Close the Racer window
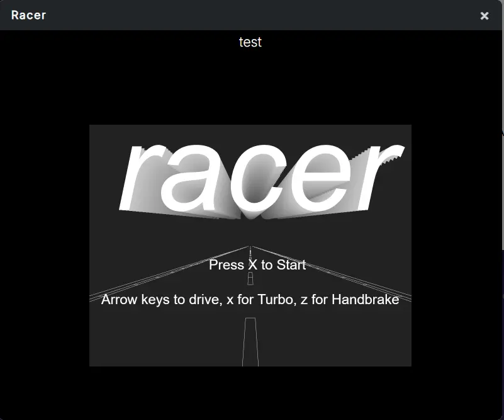 484,16
